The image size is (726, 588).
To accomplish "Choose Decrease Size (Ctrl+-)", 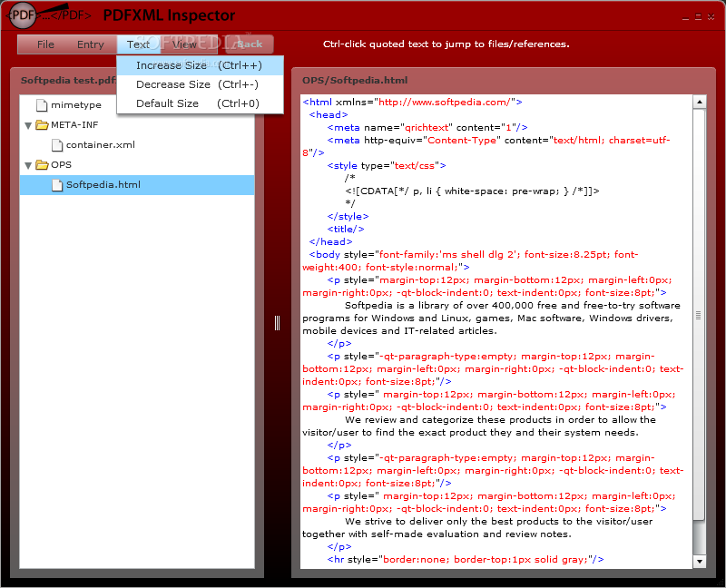I will click(x=200, y=84).
